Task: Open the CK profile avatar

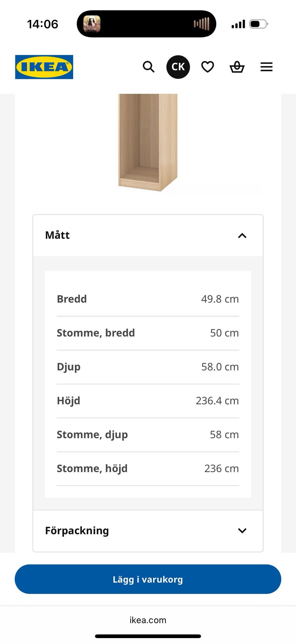Action: (178, 67)
